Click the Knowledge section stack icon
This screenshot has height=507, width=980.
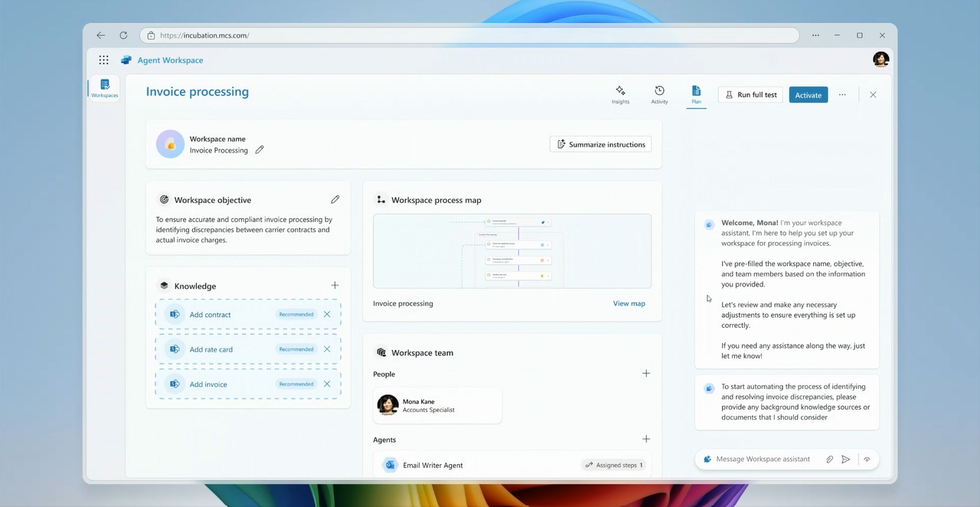164,286
